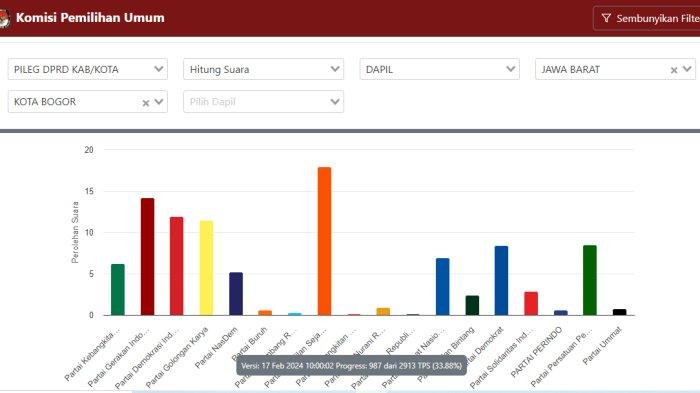
Task: Open the PILEG DPRD KAB/KOTA dropdown
Action: click(88, 69)
